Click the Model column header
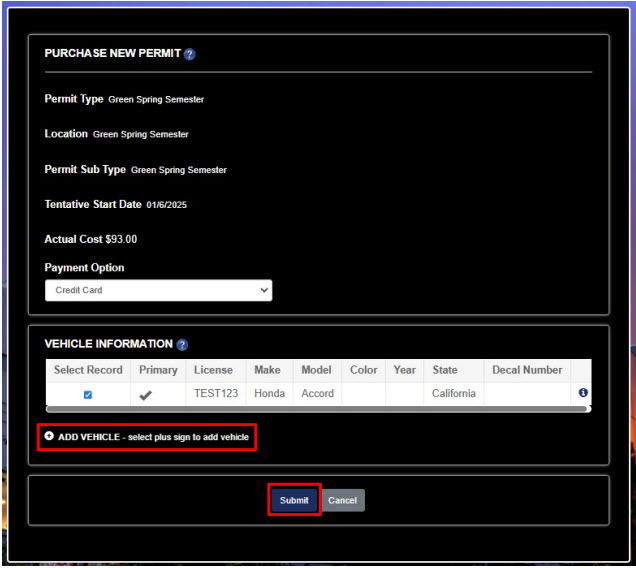 317,370
